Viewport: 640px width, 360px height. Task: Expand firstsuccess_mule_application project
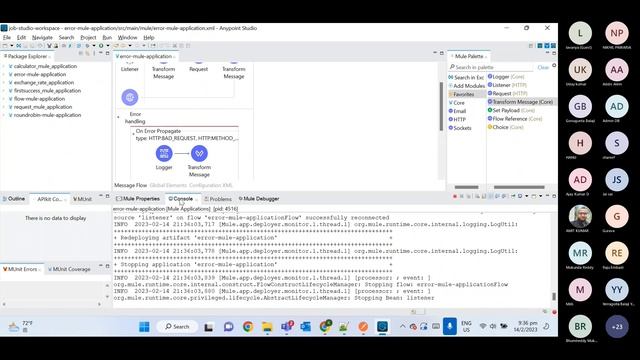(x=4, y=91)
